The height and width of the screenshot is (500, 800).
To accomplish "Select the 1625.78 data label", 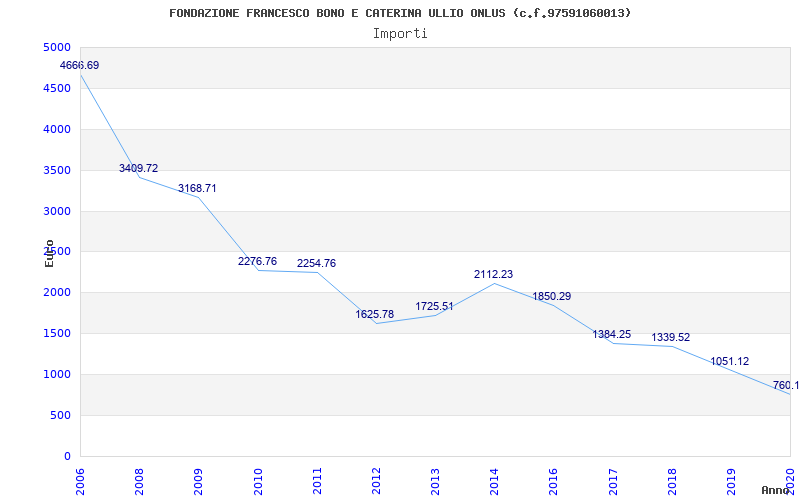I will [375, 314].
